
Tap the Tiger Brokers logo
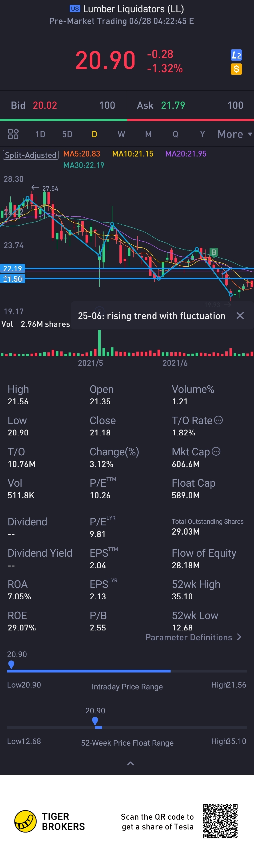[x=25, y=821]
